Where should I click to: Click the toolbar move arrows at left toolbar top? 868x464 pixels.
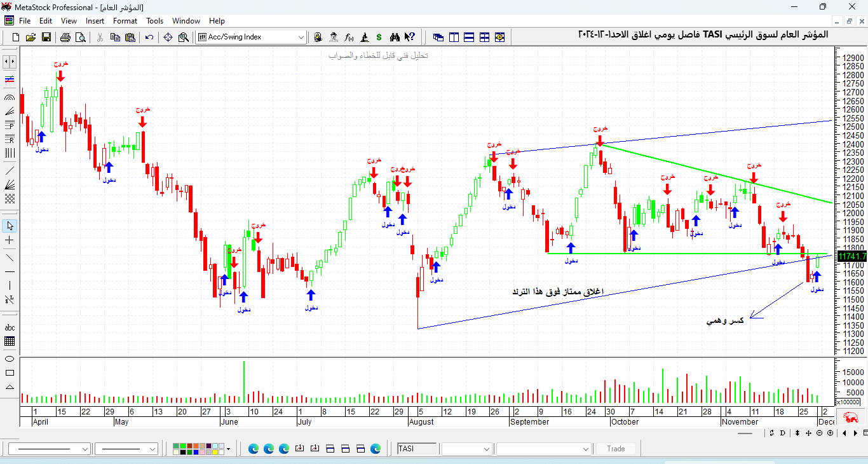(10, 62)
